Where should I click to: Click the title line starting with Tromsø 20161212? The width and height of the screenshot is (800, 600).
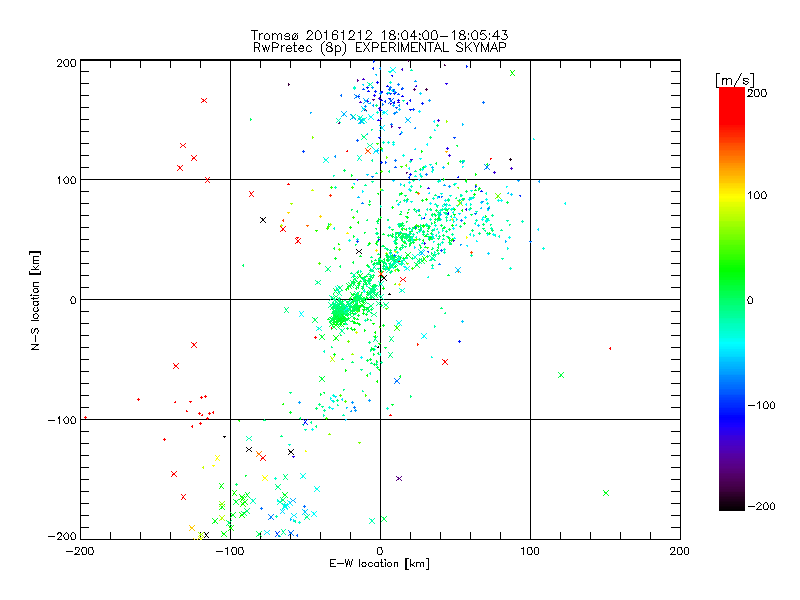click(x=379, y=35)
